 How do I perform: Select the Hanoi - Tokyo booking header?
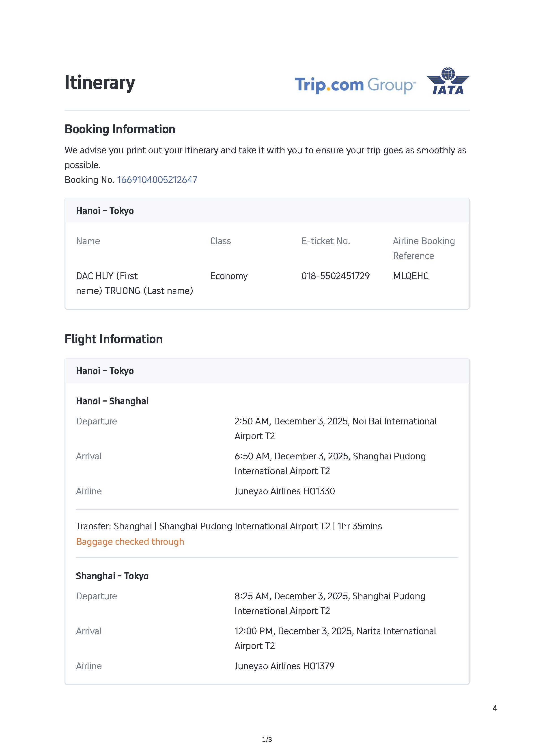point(105,211)
